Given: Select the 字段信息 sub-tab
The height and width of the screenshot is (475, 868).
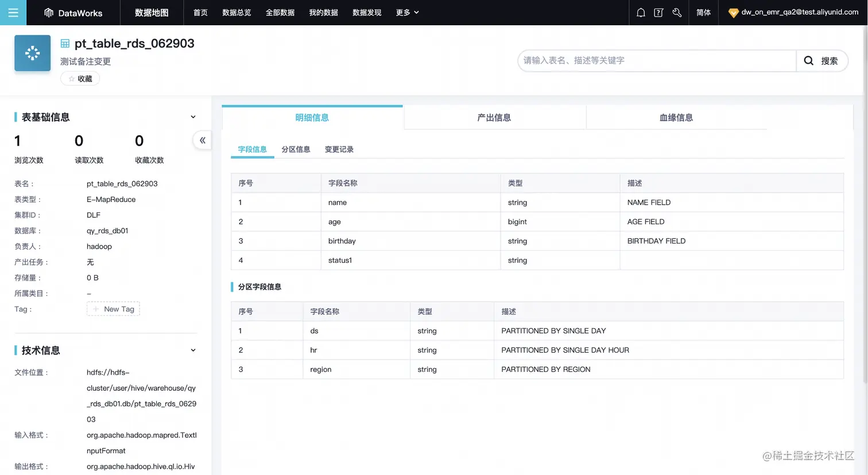Looking at the screenshot, I should 253,149.
